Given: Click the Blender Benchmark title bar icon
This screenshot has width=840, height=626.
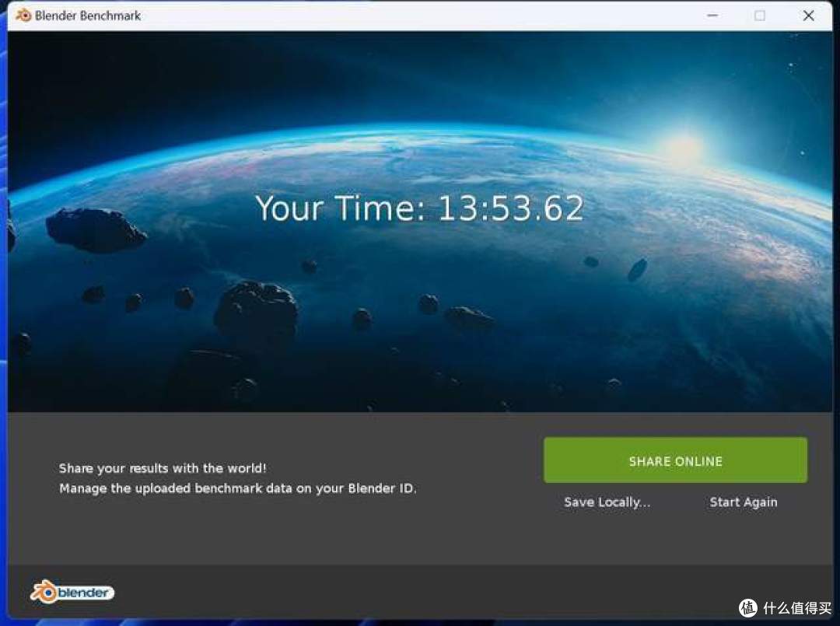Looking at the screenshot, I should coord(23,16).
